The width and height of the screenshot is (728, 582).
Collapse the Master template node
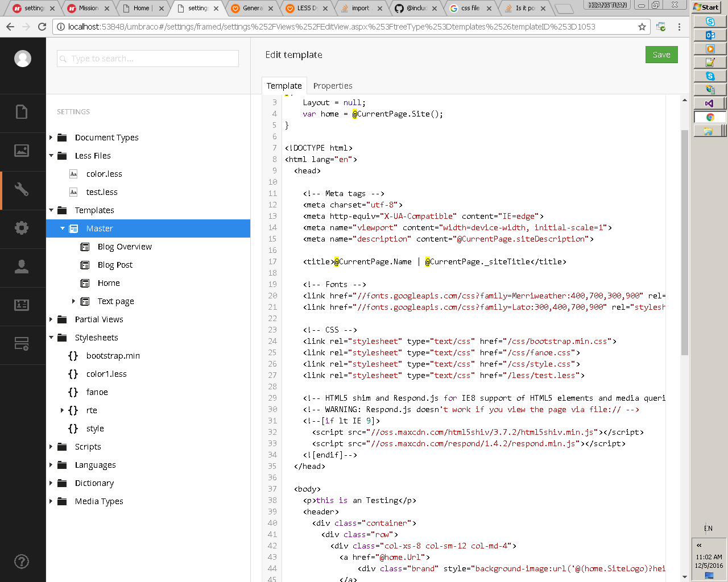click(x=63, y=228)
